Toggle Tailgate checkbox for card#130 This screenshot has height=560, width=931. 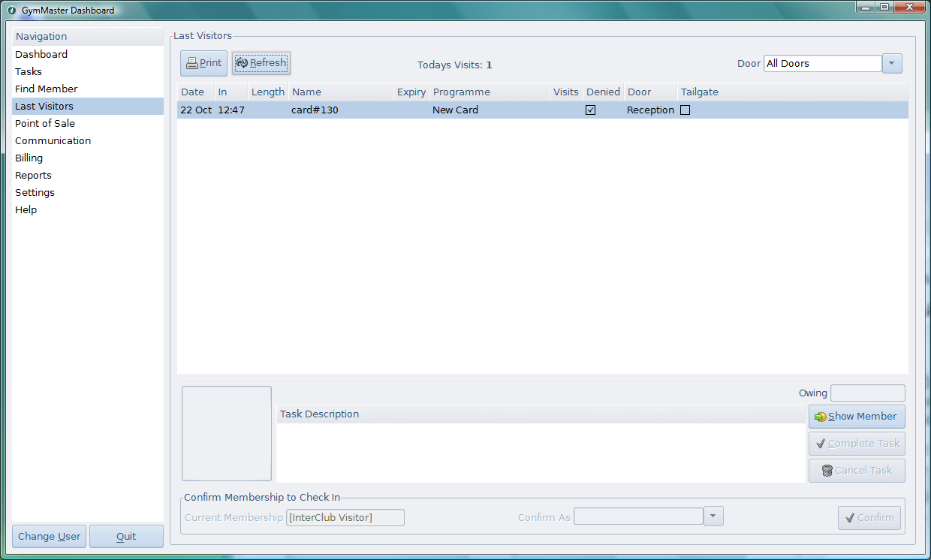[685, 110]
